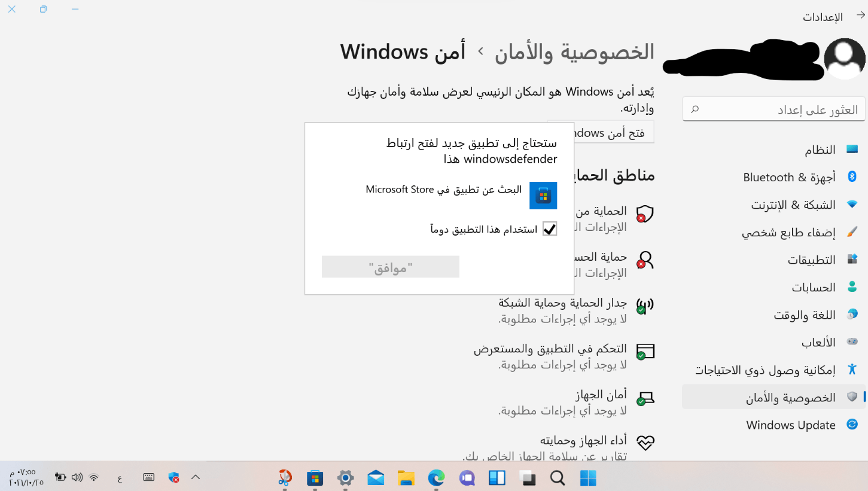Click the فتح أمن Windows button
868x491 pixels.
click(x=600, y=133)
